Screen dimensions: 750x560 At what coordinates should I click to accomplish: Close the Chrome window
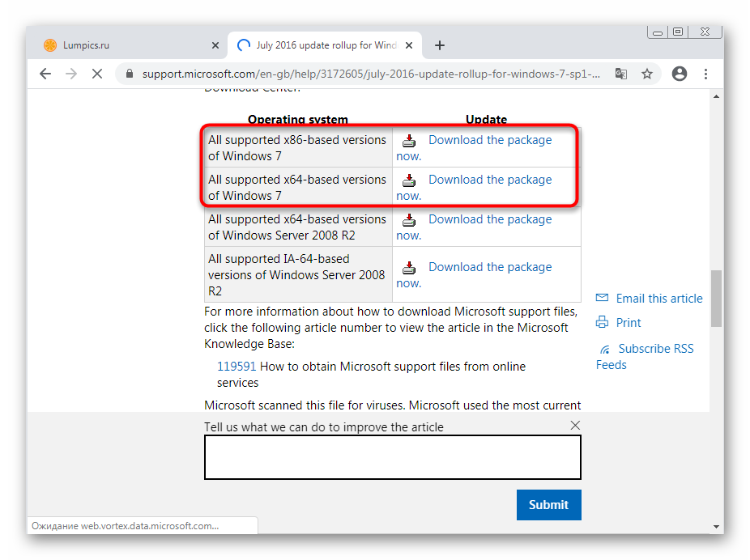pyautogui.click(x=705, y=32)
